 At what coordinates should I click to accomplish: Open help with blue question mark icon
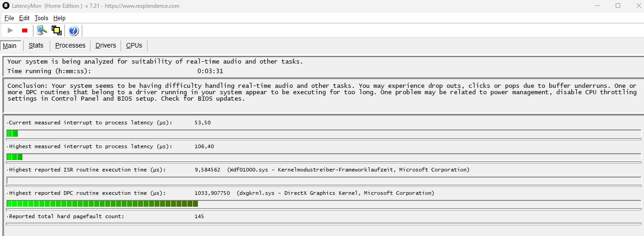(x=74, y=31)
